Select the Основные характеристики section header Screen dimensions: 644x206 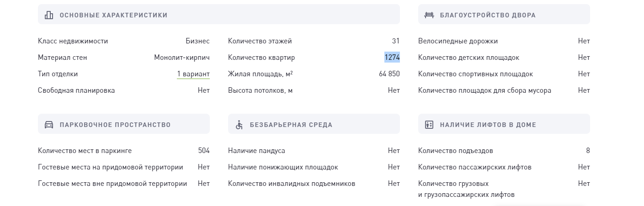(x=219, y=14)
